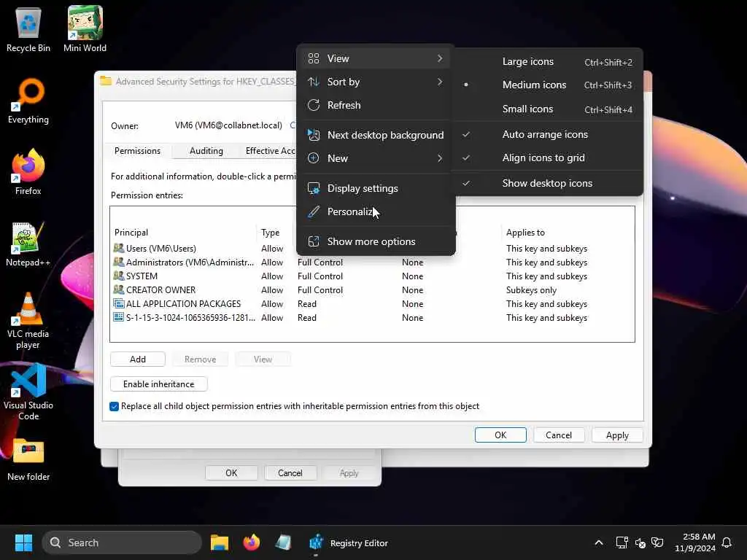Viewport: 747px width, 560px height.
Task: Click OK in the background Permissions dialog
Action: (x=231, y=472)
